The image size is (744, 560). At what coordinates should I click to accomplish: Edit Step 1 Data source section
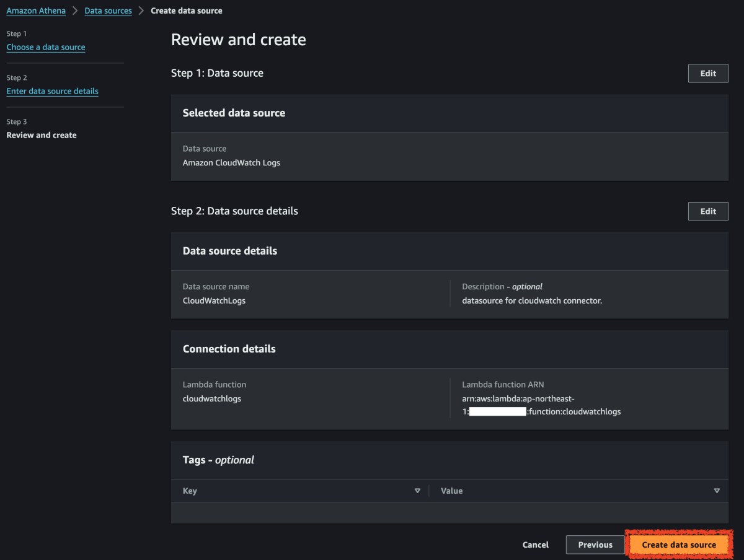click(x=708, y=73)
